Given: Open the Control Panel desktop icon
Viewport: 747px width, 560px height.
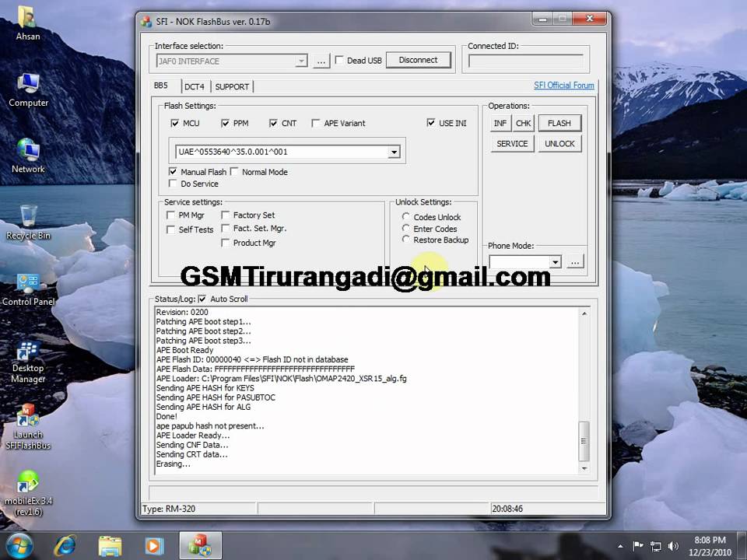Looking at the screenshot, I should [x=28, y=289].
